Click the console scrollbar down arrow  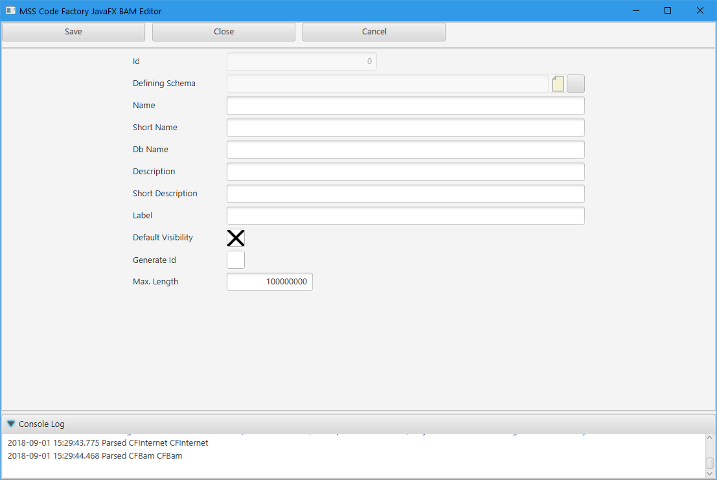[x=709, y=474]
